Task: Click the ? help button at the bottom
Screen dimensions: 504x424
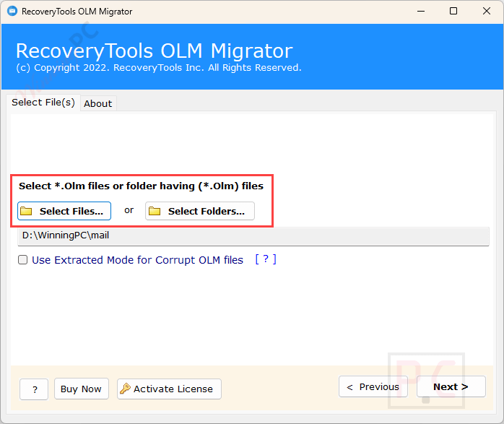Action: (x=34, y=389)
